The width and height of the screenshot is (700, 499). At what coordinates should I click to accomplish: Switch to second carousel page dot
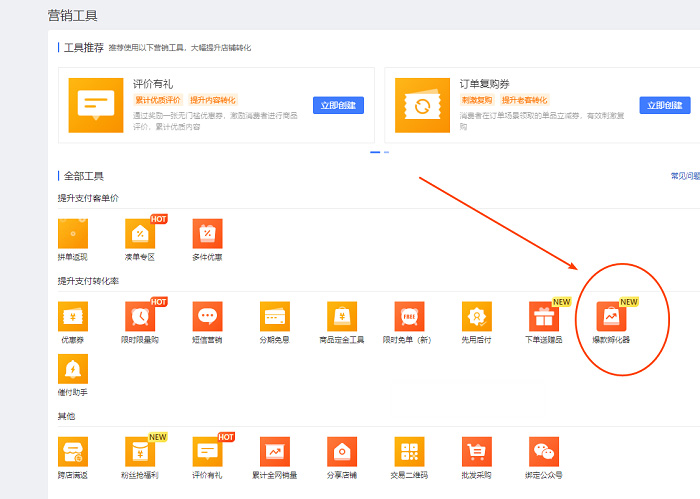coord(386,152)
